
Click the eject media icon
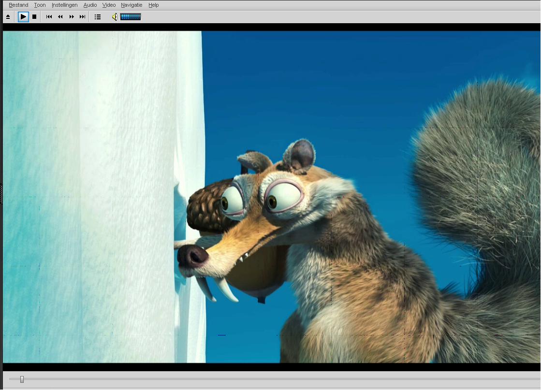[x=8, y=17]
